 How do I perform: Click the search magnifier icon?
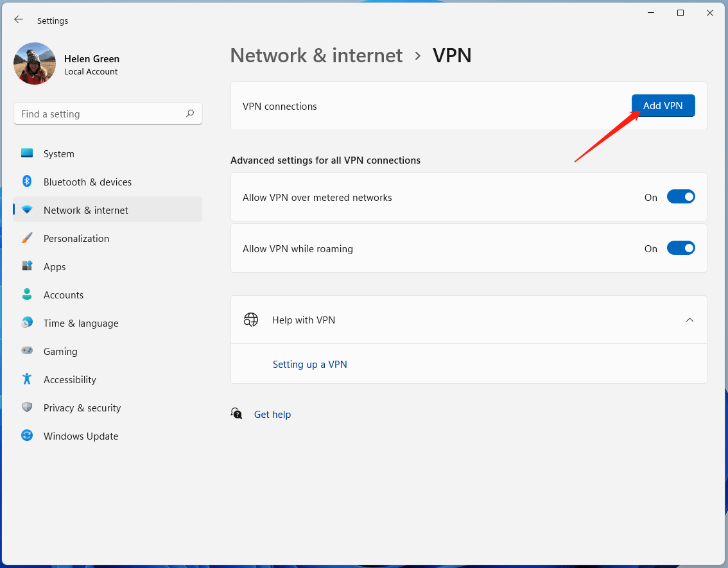point(190,113)
